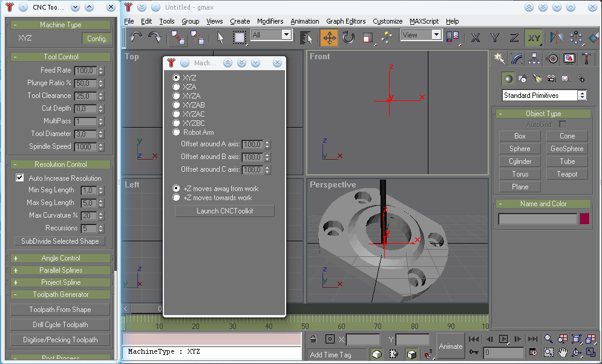Choose the Robot Arm radio option
This screenshot has width=602, height=364.
[x=177, y=132]
